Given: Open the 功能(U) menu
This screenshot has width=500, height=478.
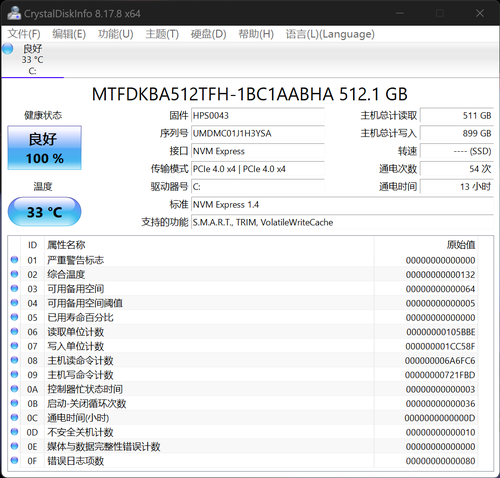Looking at the screenshot, I should click(116, 34).
